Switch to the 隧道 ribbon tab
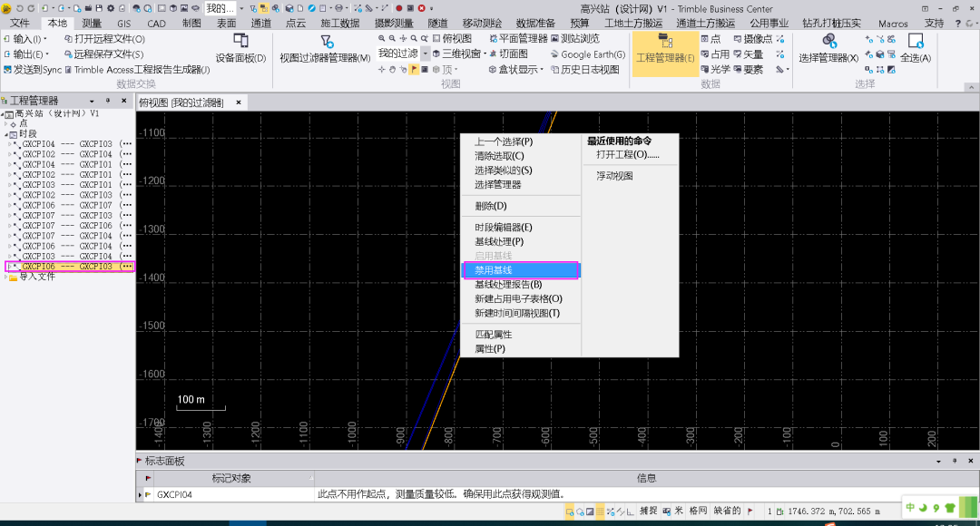Viewport: 980px width, 526px height. pyautogui.click(x=437, y=23)
